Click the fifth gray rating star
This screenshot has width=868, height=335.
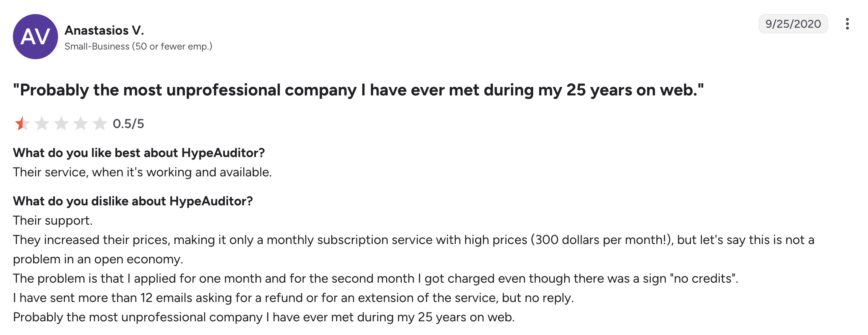tap(100, 124)
